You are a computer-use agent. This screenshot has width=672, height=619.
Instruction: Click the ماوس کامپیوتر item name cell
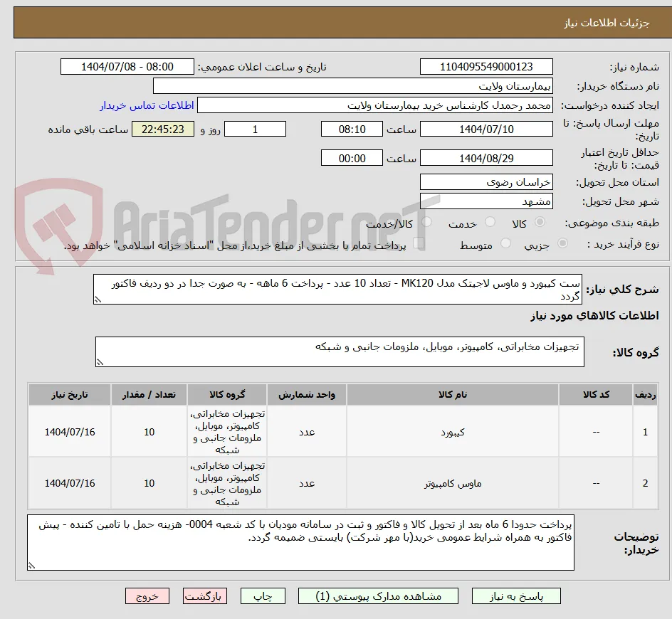tap(453, 483)
